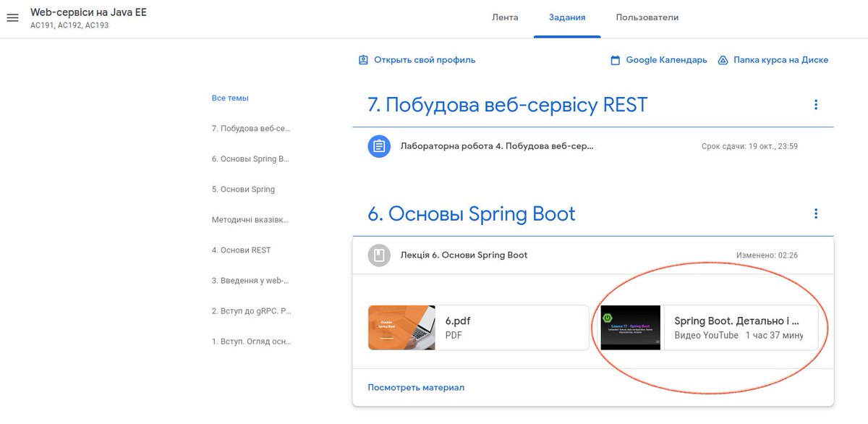868x424 pixels.
Task: Open the topic heading 7. Побудова веб-сервісу REST
Action: [x=508, y=105]
